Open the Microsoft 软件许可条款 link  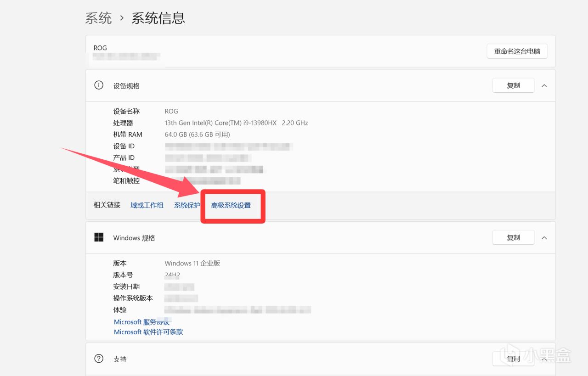click(148, 332)
